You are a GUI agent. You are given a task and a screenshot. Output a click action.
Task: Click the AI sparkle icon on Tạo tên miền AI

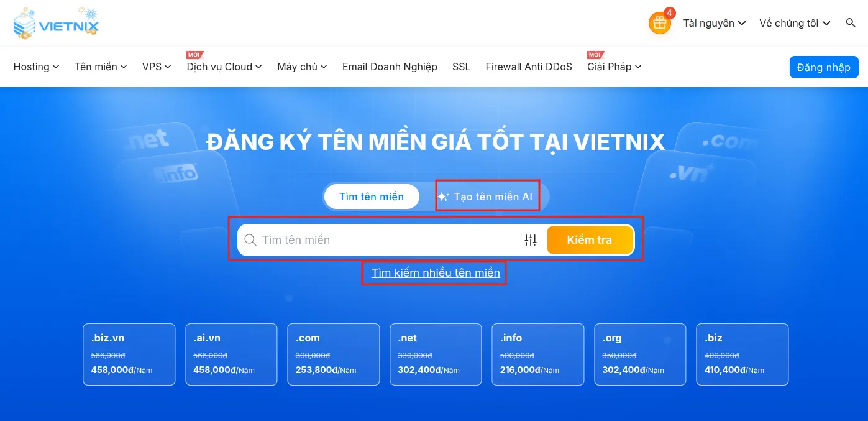(442, 196)
